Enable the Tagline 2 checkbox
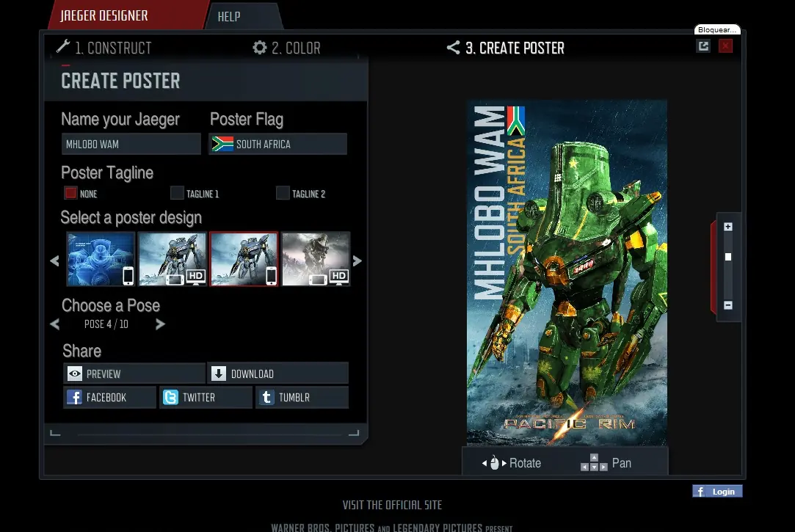Screen dimensions: 795x532 click(x=283, y=193)
